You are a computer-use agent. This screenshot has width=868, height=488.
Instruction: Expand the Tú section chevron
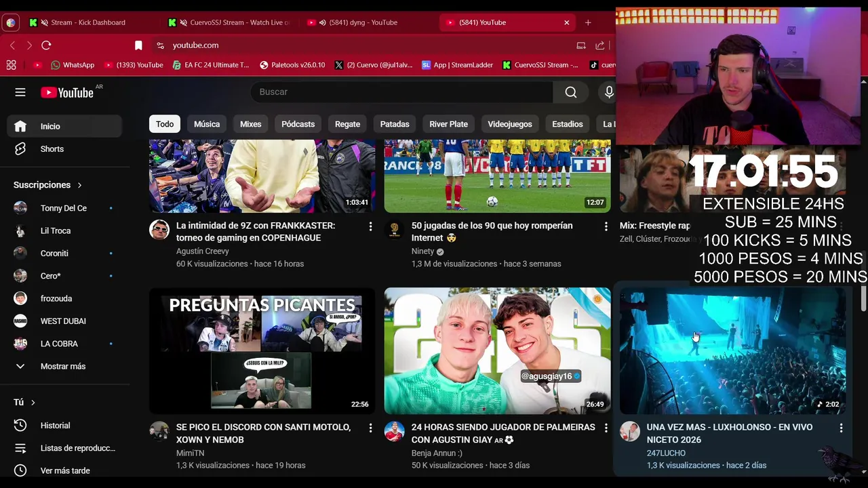click(33, 403)
